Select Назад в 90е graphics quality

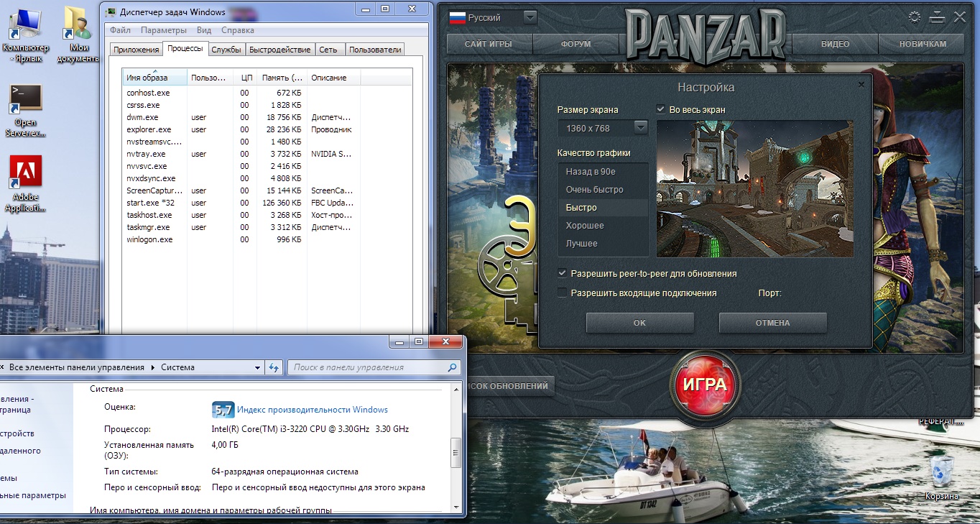(603, 172)
